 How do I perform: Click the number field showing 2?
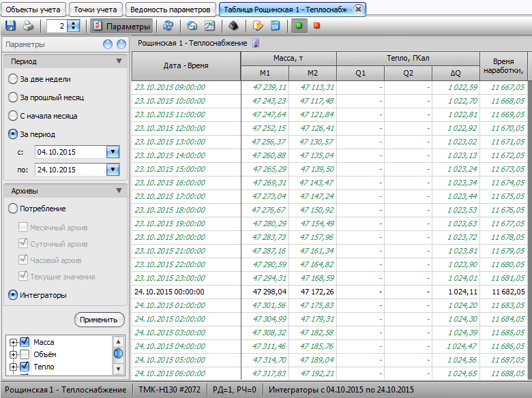[57, 26]
